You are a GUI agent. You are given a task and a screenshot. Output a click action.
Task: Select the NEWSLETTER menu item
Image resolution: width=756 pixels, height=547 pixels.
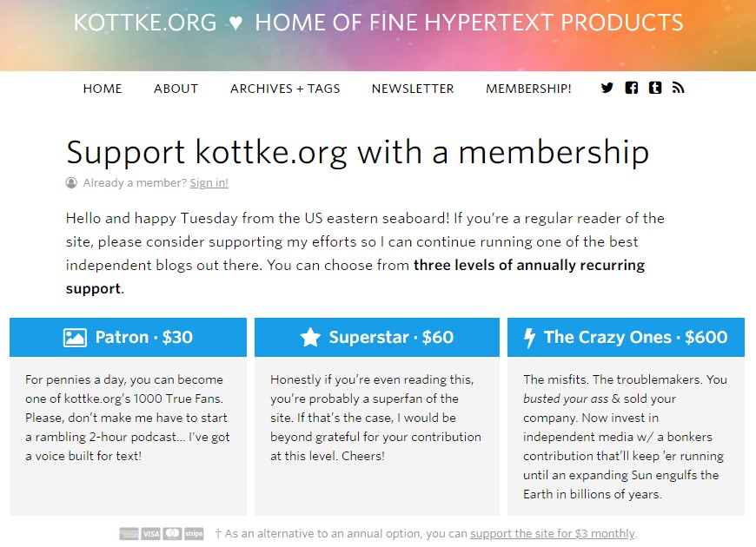413,89
